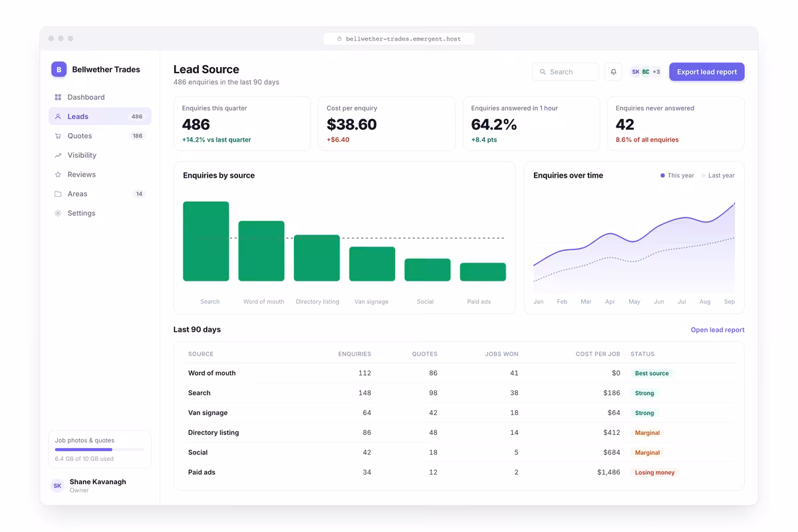The image size is (798, 532).
Task: Go to the Dashboard menu item
Action: [100, 97]
